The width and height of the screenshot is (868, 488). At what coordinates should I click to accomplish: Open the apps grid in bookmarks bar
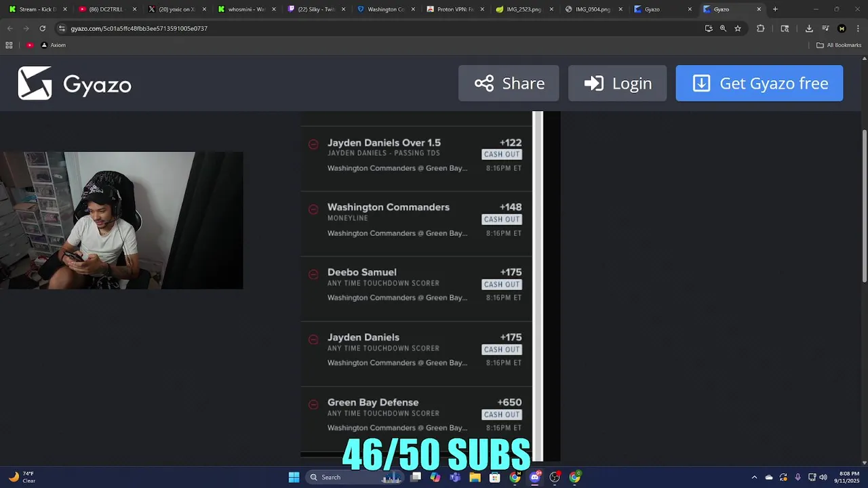pos(9,45)
